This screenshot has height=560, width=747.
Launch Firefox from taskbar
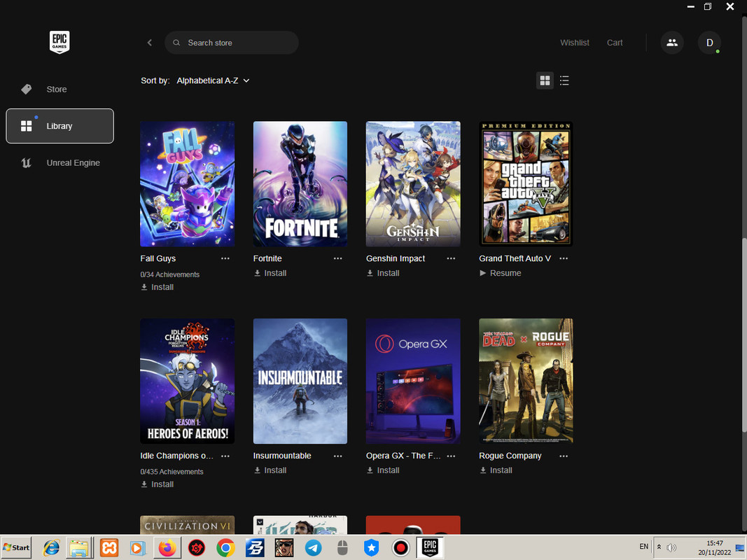[167, 548]
